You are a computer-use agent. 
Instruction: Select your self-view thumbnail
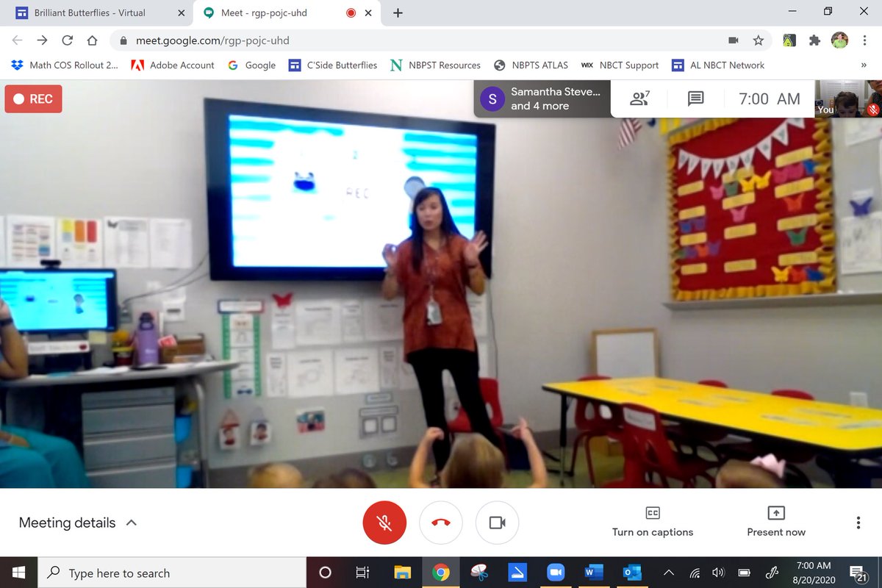(847, 98)
